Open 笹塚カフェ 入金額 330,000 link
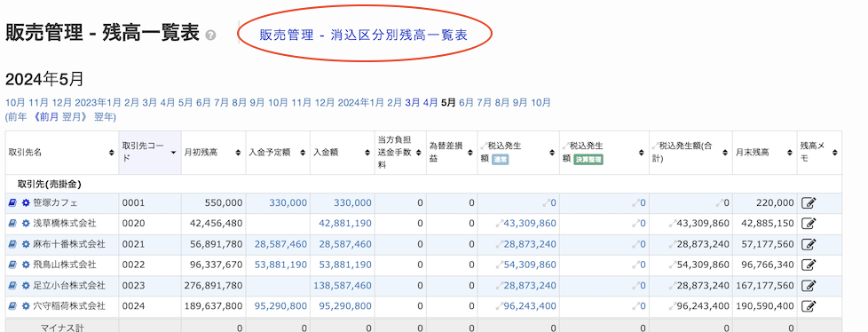 tap(352, 203)
